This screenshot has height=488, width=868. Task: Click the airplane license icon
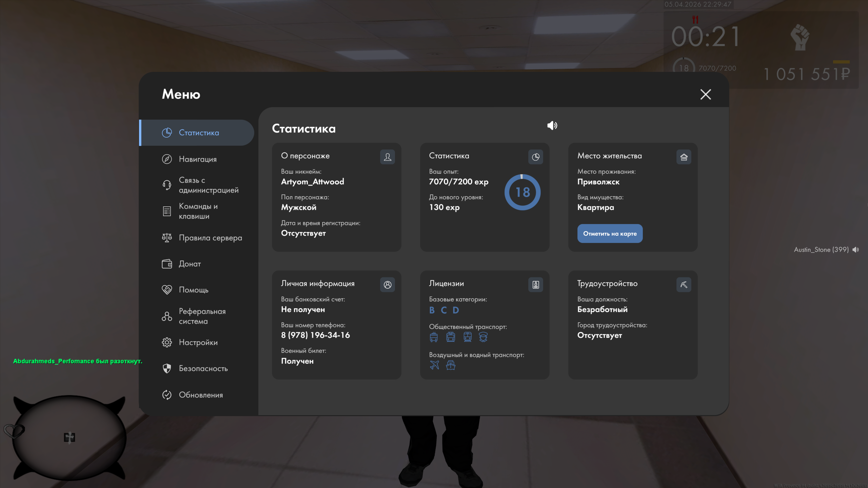(x=434, y=365)
